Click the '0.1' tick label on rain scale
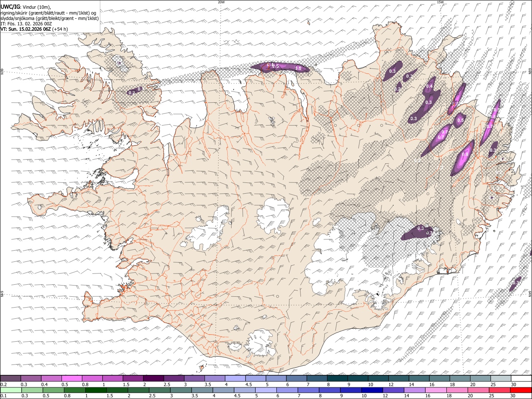Viewport: 532px width, 399px height. click(x=4, y=396)
